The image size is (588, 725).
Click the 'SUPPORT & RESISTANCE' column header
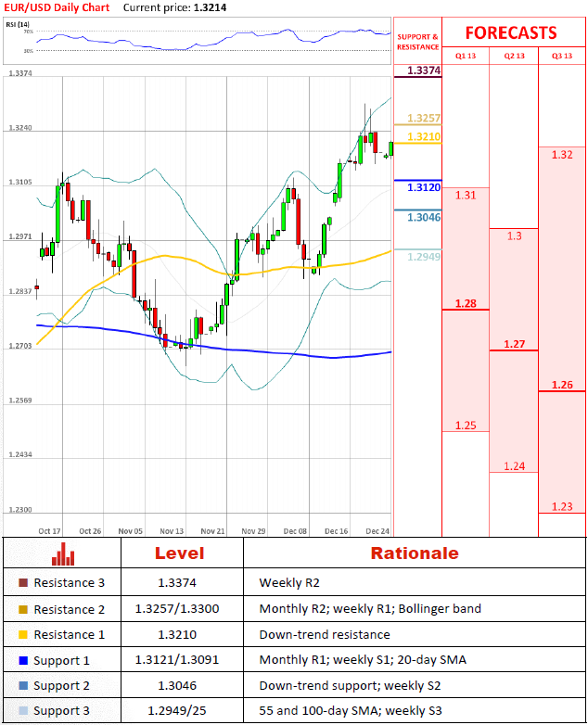[417, 42]
